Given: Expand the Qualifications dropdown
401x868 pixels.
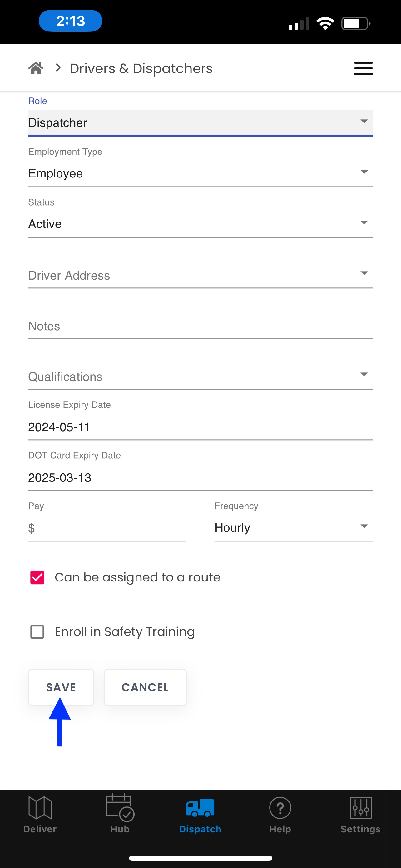Looking at the screenshot, I should (x=200, y=376).
